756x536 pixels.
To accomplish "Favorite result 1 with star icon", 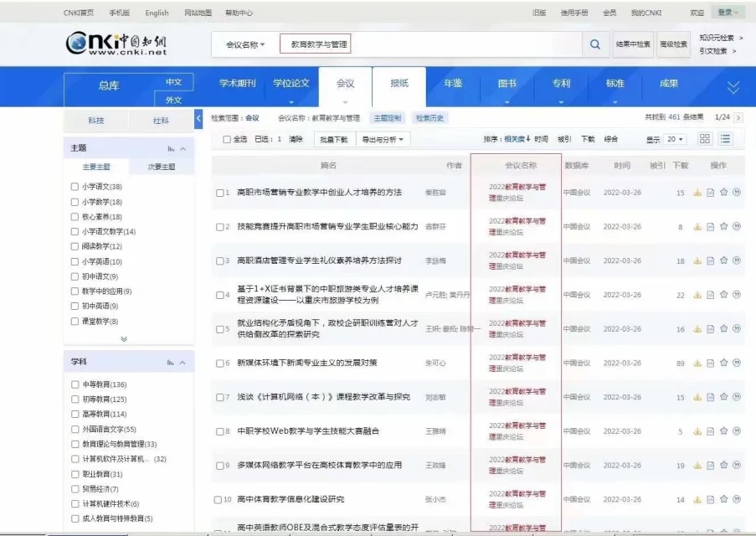I will (723, 192).
